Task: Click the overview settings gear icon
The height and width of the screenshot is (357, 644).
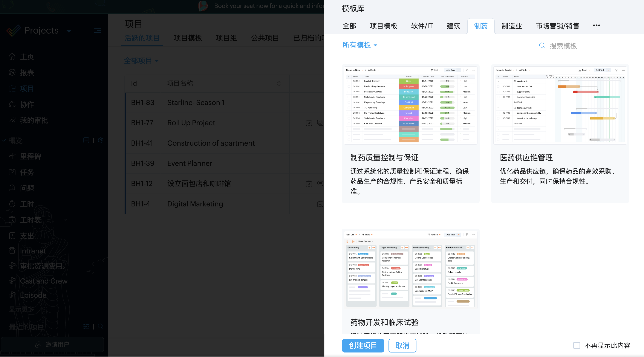Action: 101,140
